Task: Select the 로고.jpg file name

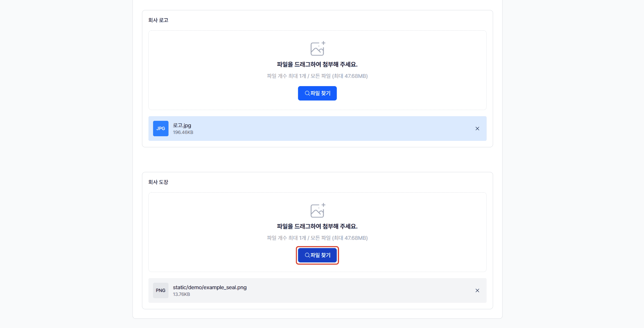Action: (x=182, y=125)
